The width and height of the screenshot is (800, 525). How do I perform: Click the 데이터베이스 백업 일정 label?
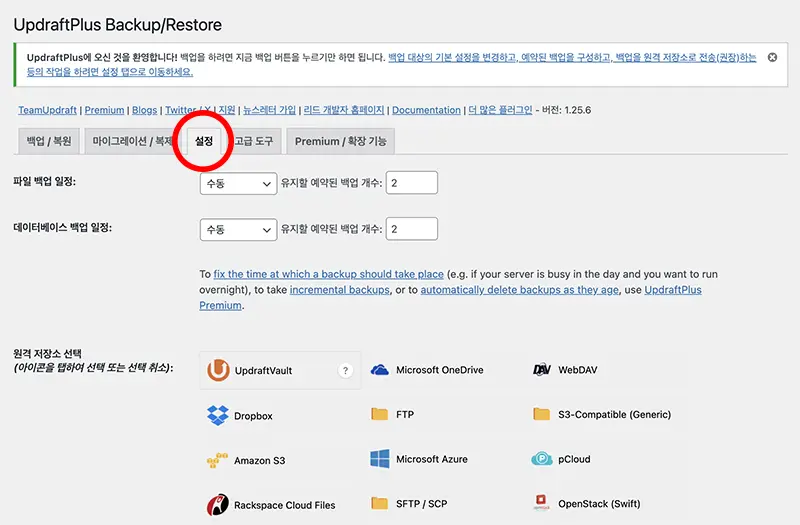[x=62, y=228]
